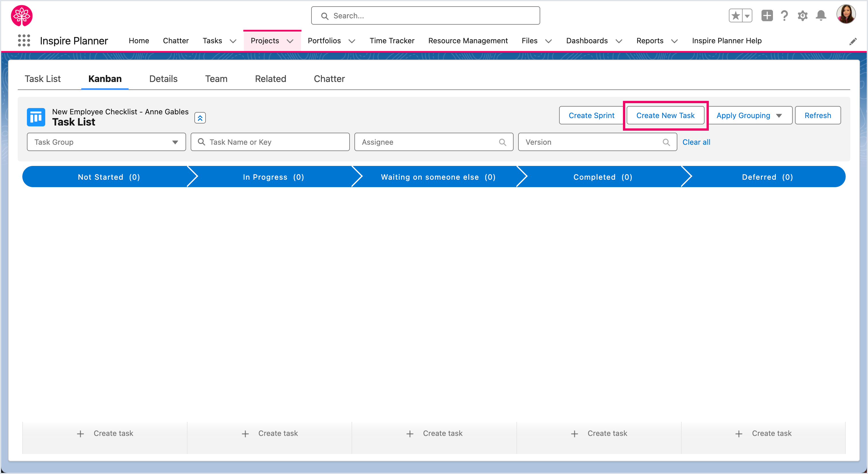868x474 pixels.
Task: Click the Refresh button
Action: point(818,115)
